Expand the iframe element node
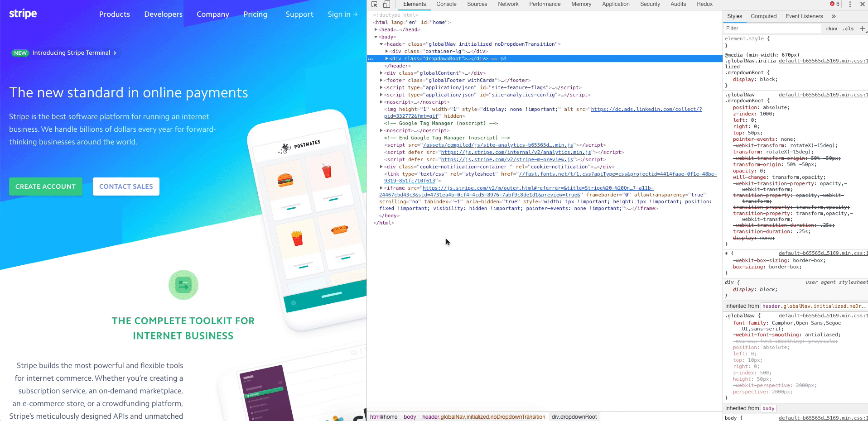This screenshot has width=868, height=421. [x=381, y=188]
